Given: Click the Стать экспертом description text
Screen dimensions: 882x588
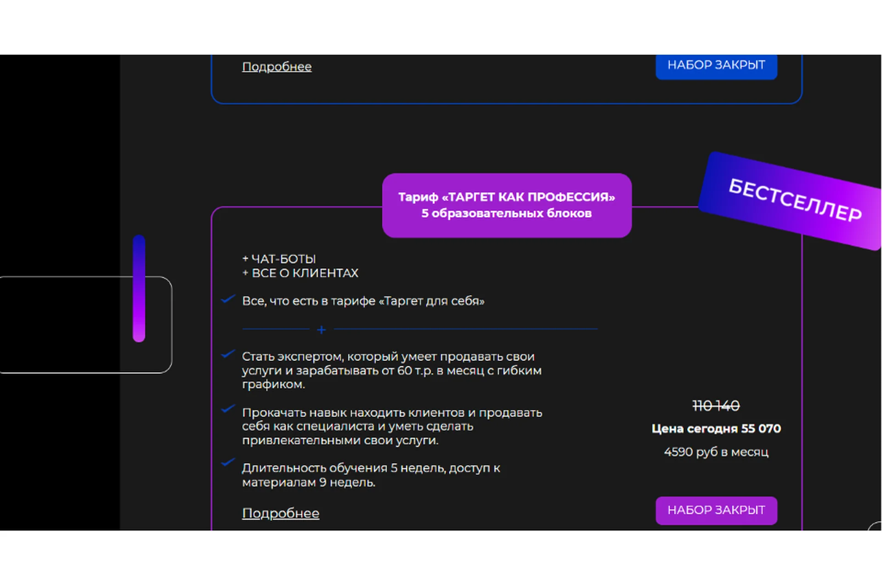Looking at the screenshot, I should (x=391, y=370).
